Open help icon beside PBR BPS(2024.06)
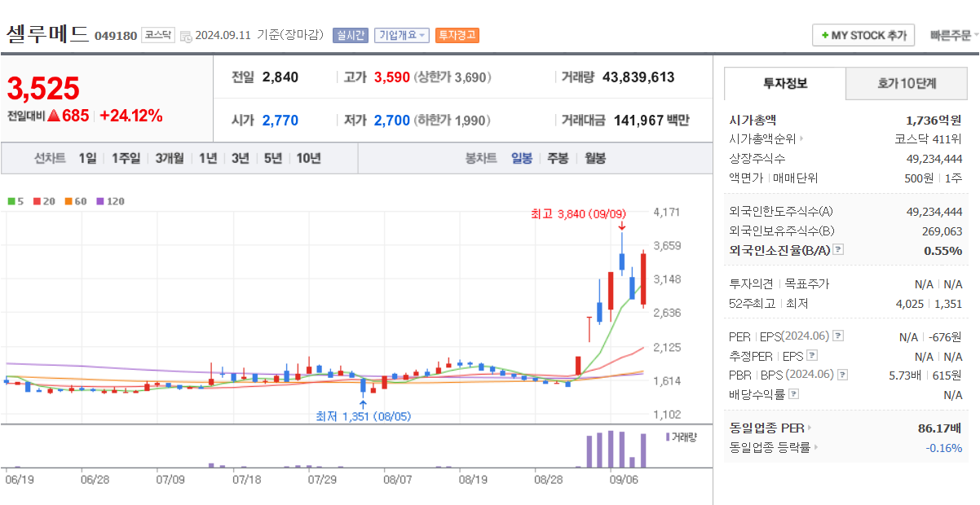The height and width of the screenshot is (505, 980). tap(842, 375)
